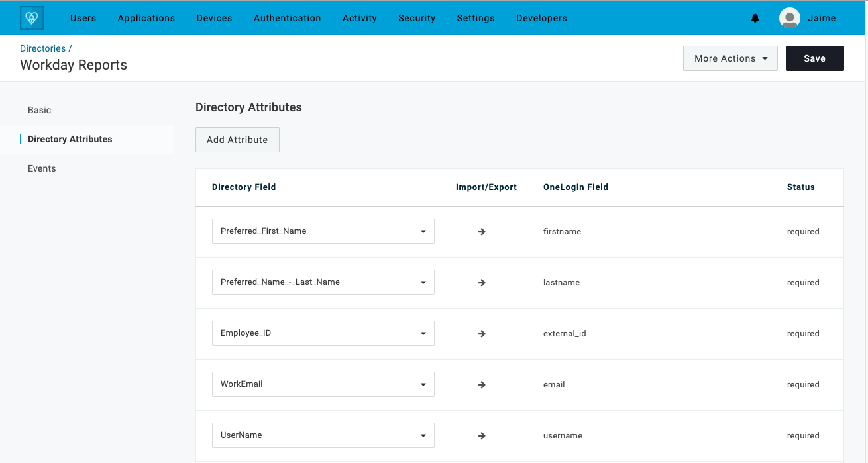Switch to the Events section
The height and width of the screenshot is (463, 868).
[x=42, y=168]
